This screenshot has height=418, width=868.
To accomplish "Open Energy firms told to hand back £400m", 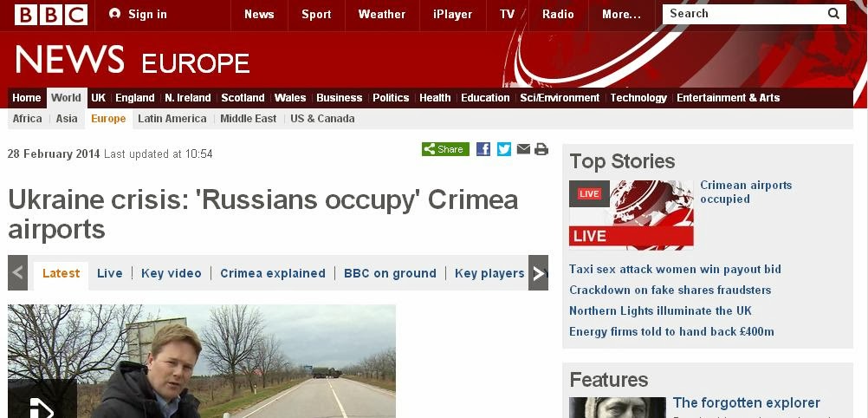I will click(671, 331).
